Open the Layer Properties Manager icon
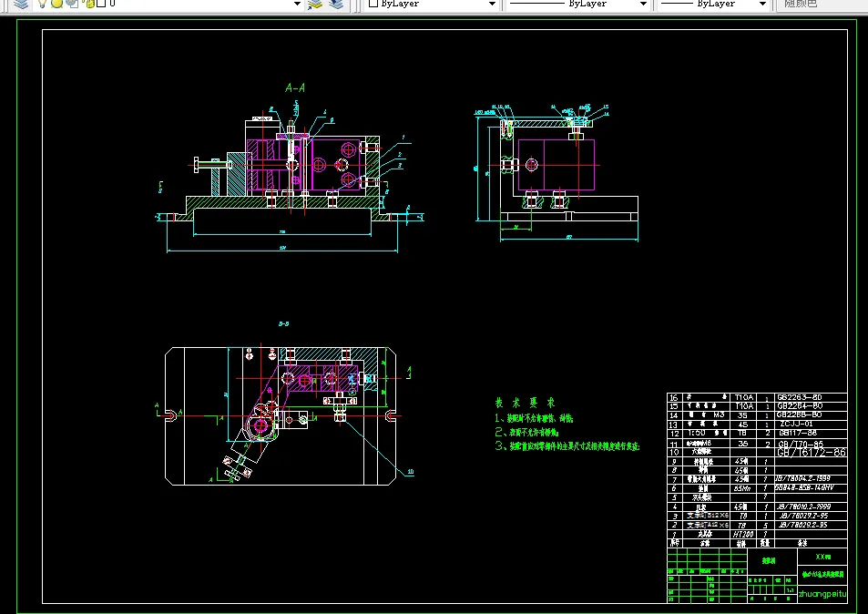Viewport: 868px width, 614px height. 21,4
